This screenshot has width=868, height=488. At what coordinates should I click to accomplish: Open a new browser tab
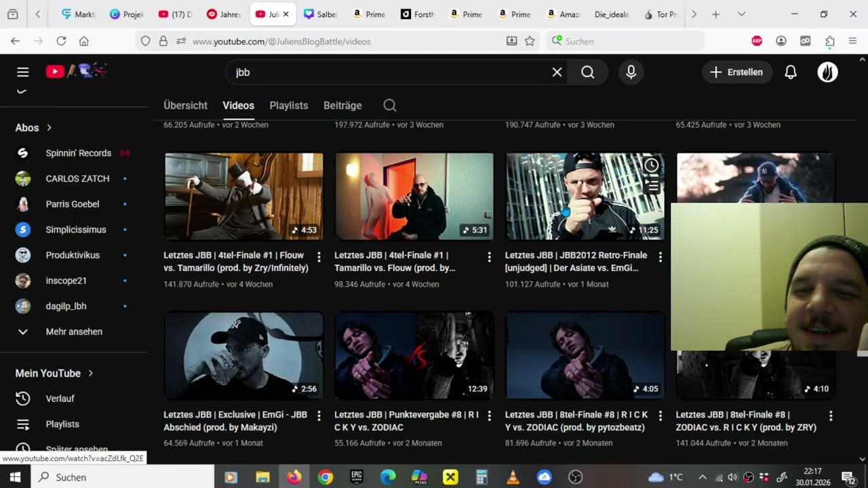[x=715, y=14]
